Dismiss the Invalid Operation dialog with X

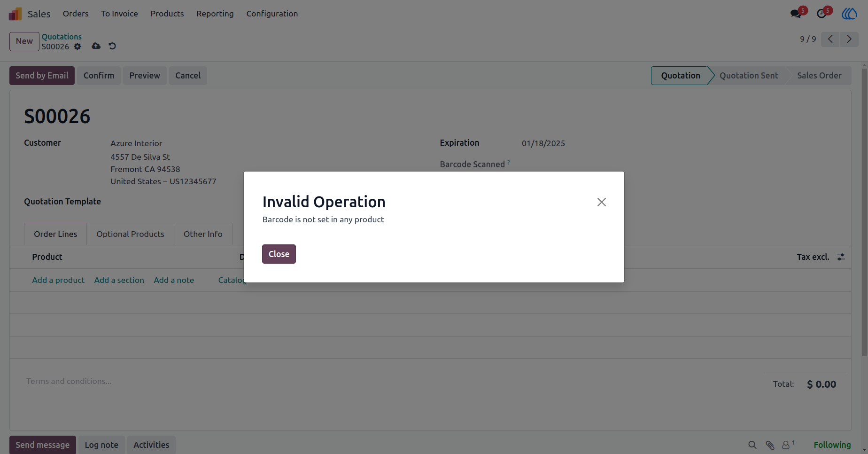[x=602, y=202]
